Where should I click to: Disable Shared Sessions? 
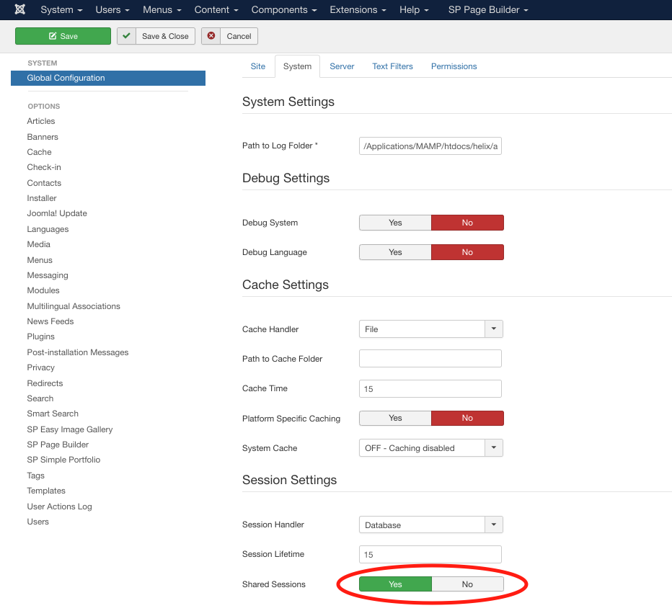[x=467, y=584]
